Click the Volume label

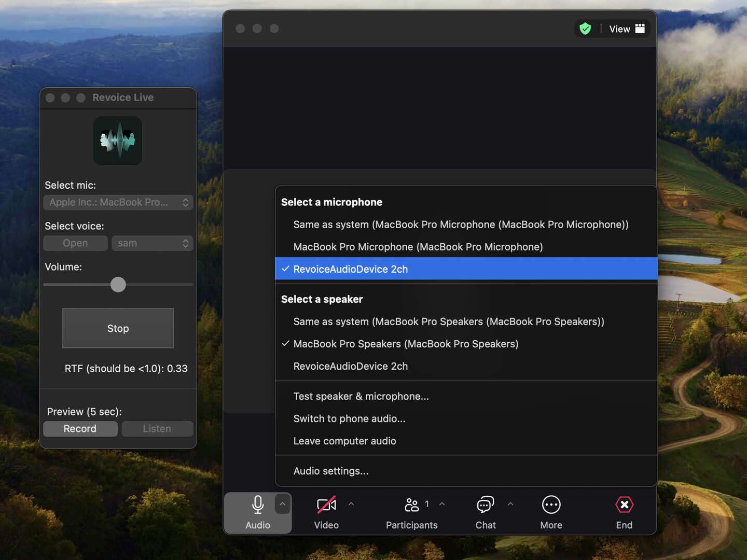tap(63, 267)
